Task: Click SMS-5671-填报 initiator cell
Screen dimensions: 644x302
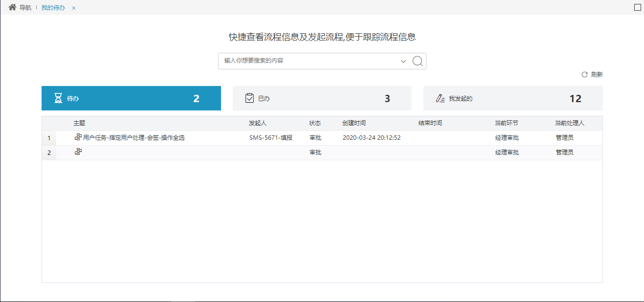Action: coord(271,138)
